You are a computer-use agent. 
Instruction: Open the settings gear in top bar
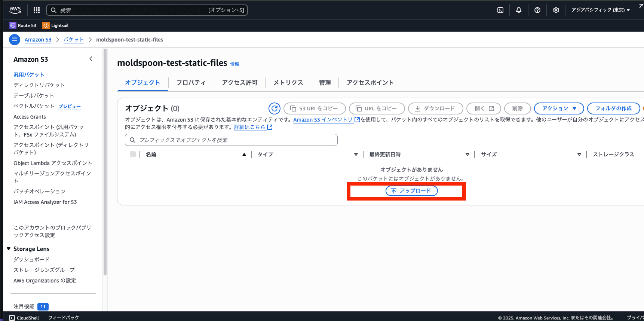pyautogui.click(x=556, y=10)
